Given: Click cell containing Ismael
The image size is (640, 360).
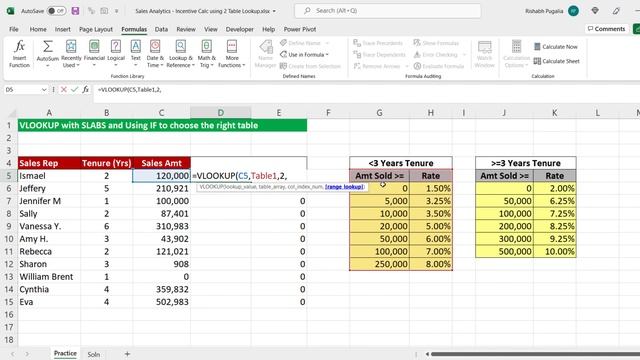Looking at the screenshot, I should tap(49, 176).
